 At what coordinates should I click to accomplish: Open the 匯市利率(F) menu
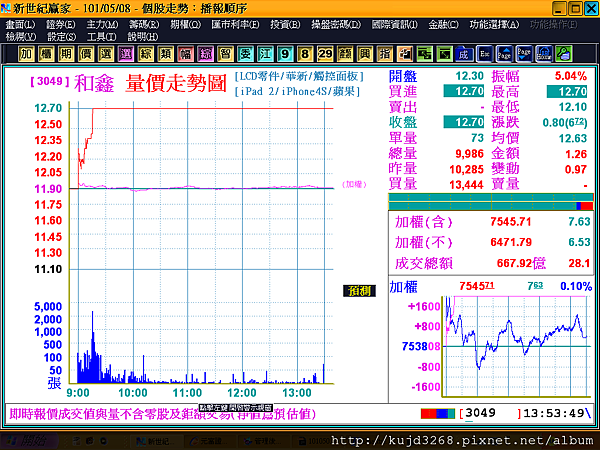[x=235, y=25]
